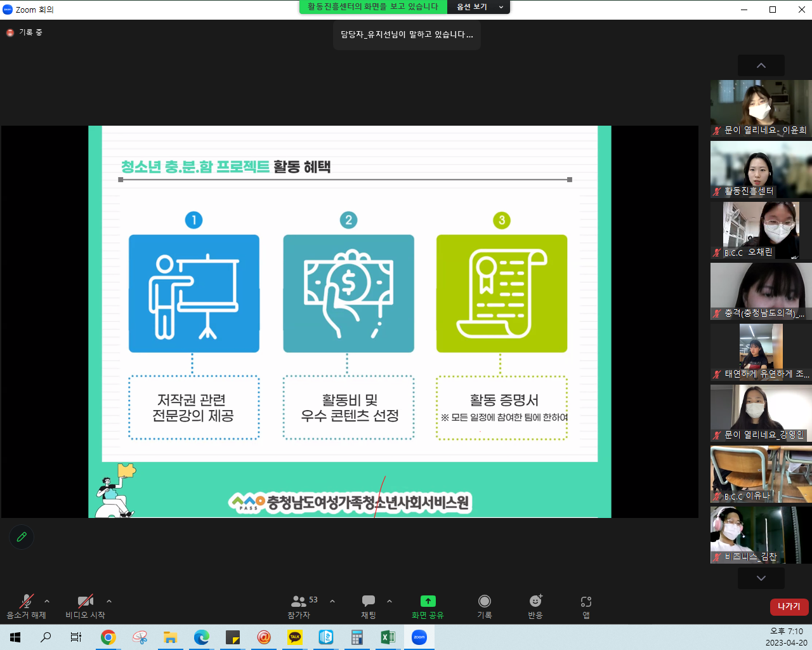Start video with 비디오 시작 button
The height and width of the screenshot is (650, 812).
pos(85,606)
